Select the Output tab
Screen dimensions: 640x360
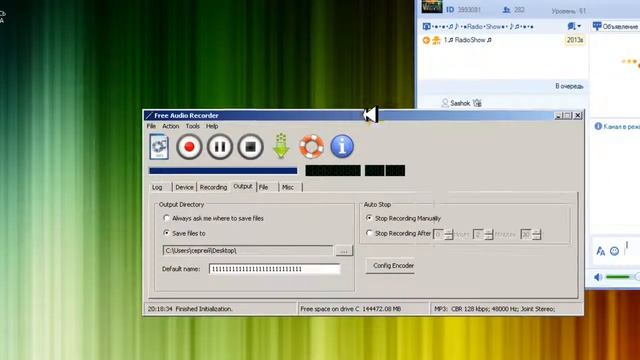(x=243, y=186)
